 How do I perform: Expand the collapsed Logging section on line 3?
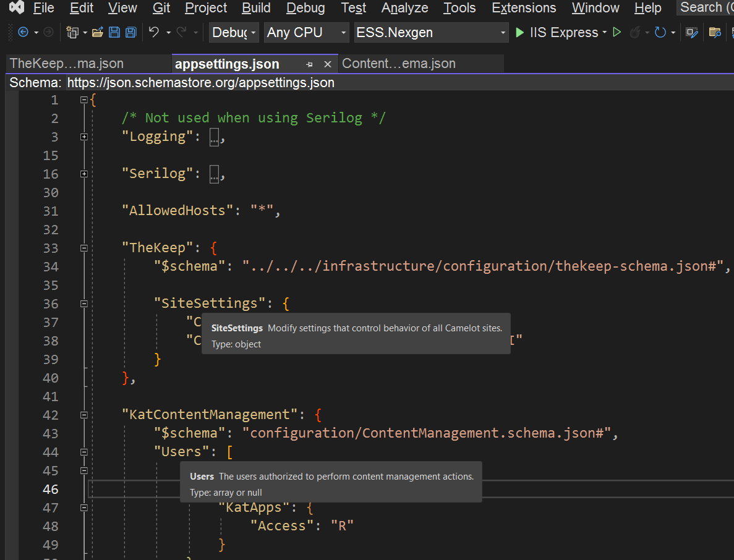tap(84, 137)
